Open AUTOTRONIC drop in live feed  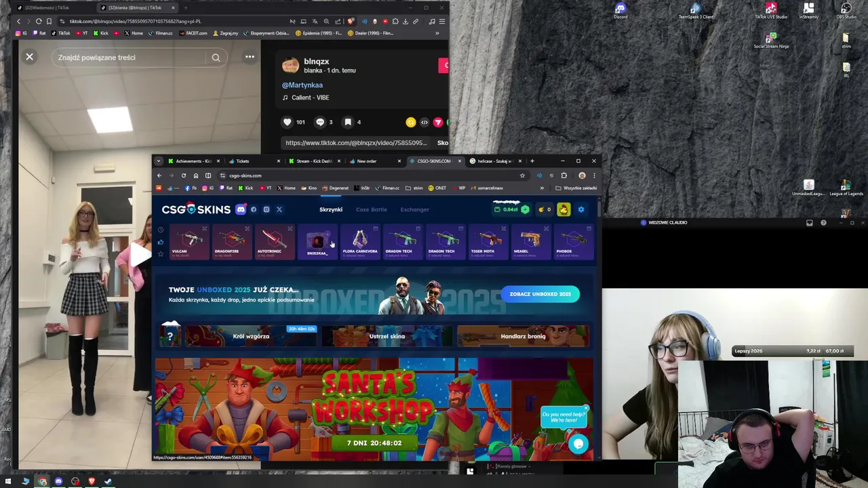click(x=274, y=242)
